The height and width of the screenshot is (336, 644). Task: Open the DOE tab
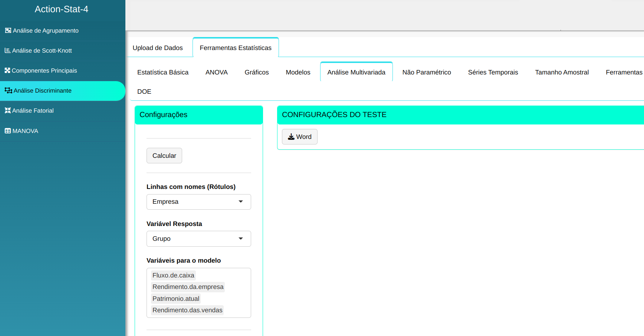(x=144, y=92)
